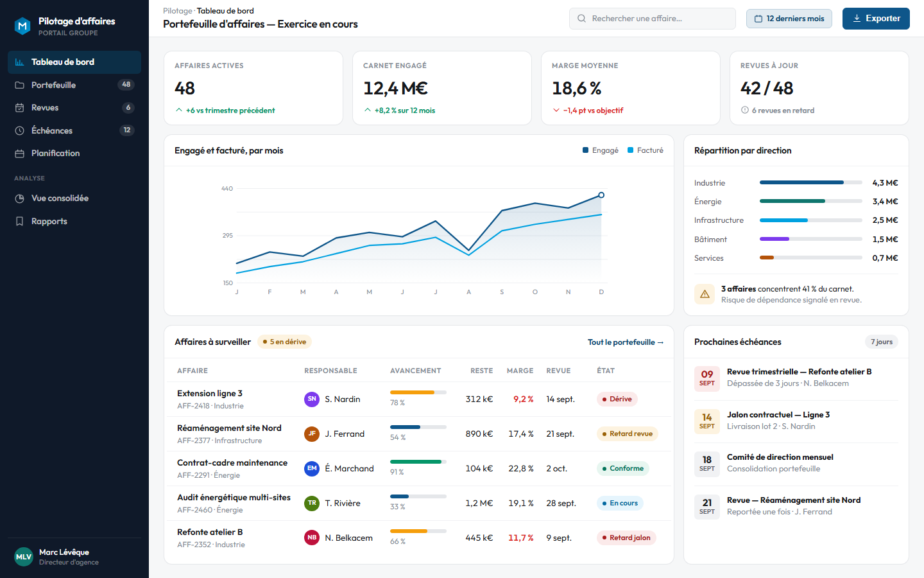Click the warning triangle icon in Répartition card
The height and width of the screenshot is (578, 924).
point(705,294)
